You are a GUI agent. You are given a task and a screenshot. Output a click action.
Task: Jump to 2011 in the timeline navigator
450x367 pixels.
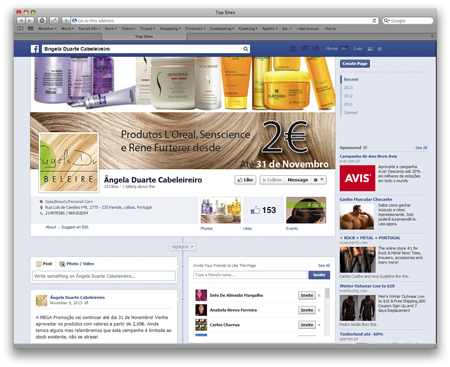(348, 104)
